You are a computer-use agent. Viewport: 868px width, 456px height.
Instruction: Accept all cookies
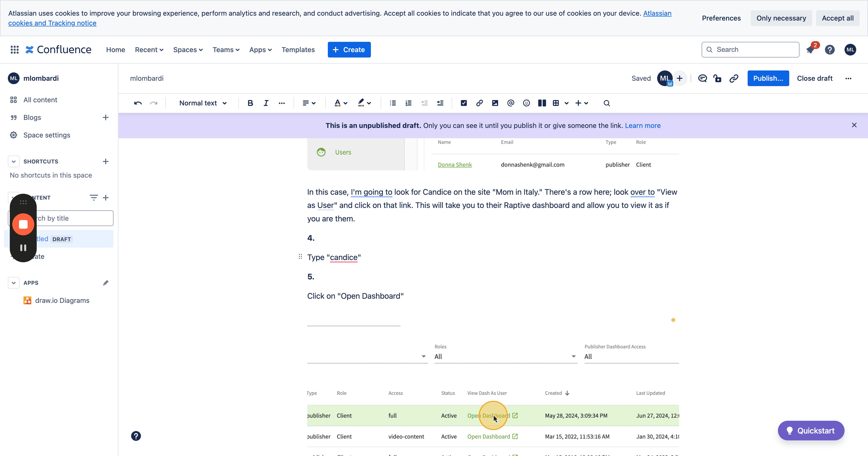coord(838,18)
